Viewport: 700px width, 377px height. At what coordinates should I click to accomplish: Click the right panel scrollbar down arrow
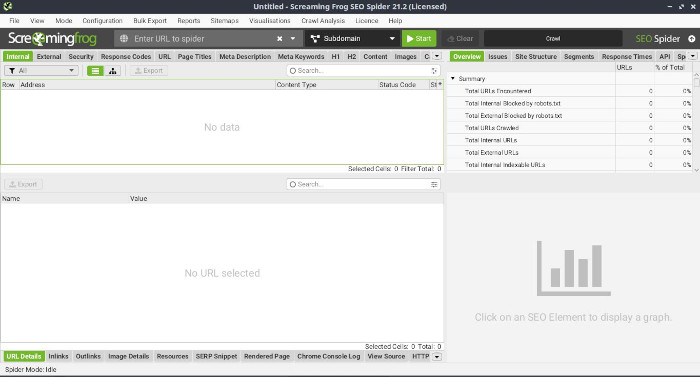(696, 170)
